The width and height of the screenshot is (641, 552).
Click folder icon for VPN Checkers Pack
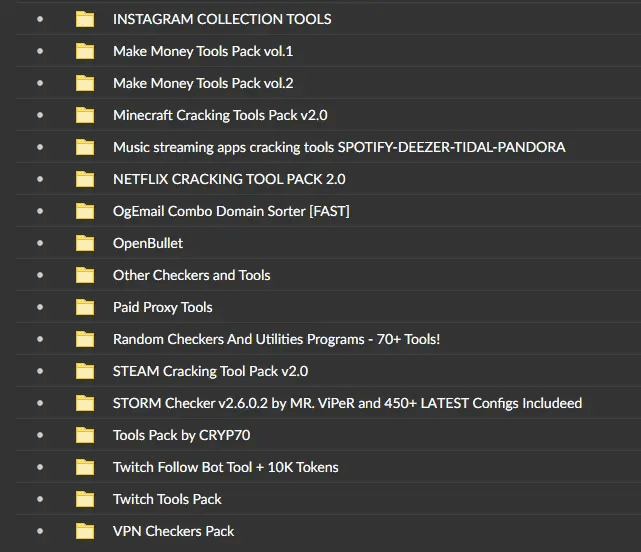pos(85,532)
